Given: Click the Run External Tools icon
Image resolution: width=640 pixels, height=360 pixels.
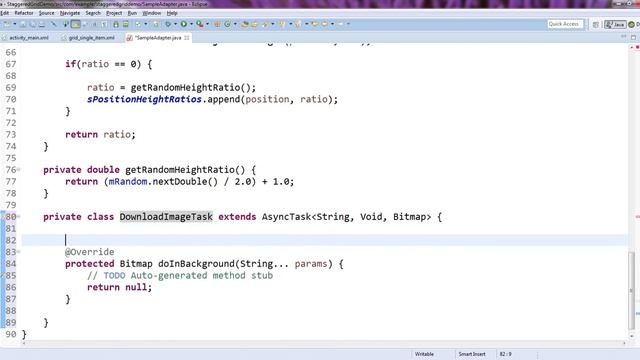Looking at the screenshot, I should pyautogui.click(x=200, y=24).
